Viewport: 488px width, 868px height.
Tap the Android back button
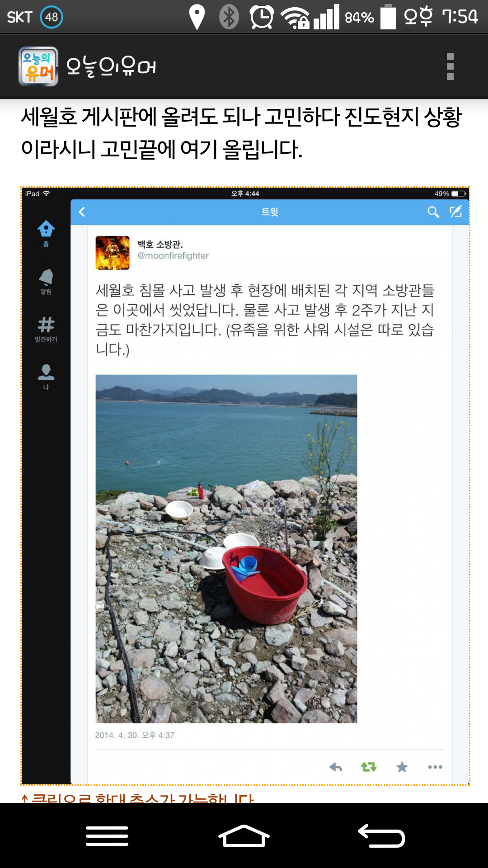click(x=381, y=835)
